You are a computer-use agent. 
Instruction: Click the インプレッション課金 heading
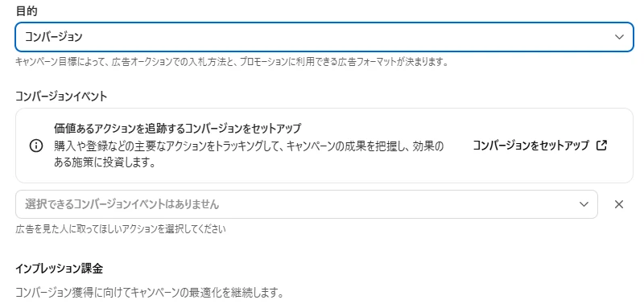point(59,269)
